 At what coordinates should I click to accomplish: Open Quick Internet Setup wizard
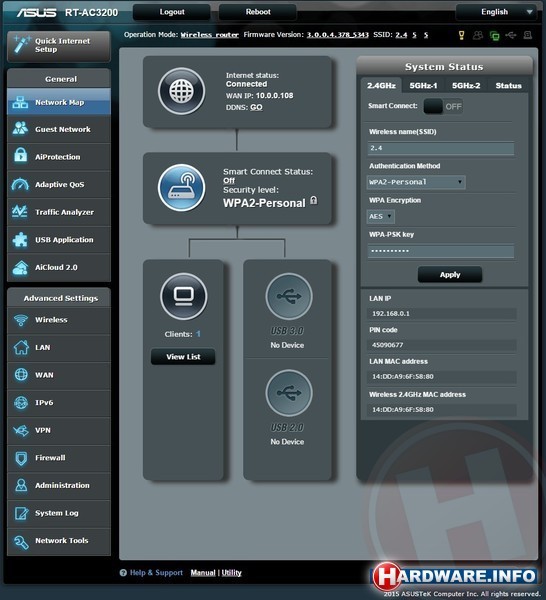[59, 46]
